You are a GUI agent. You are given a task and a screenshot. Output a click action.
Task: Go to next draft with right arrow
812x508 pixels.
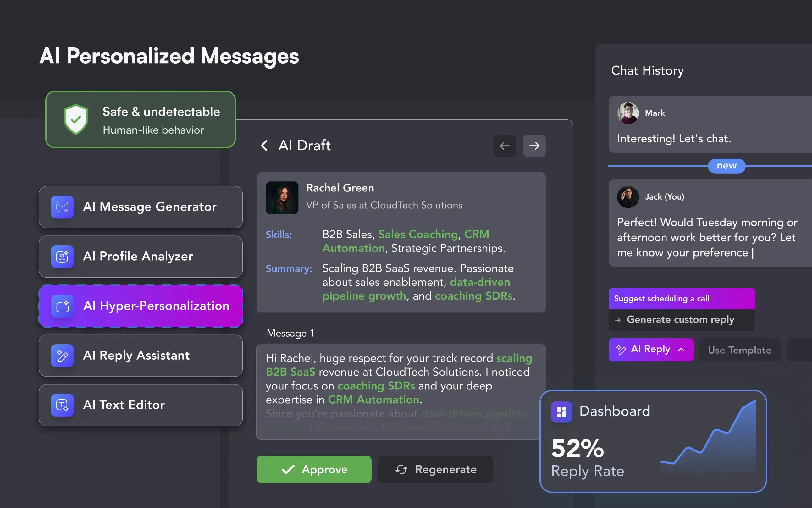pos(534,146)
